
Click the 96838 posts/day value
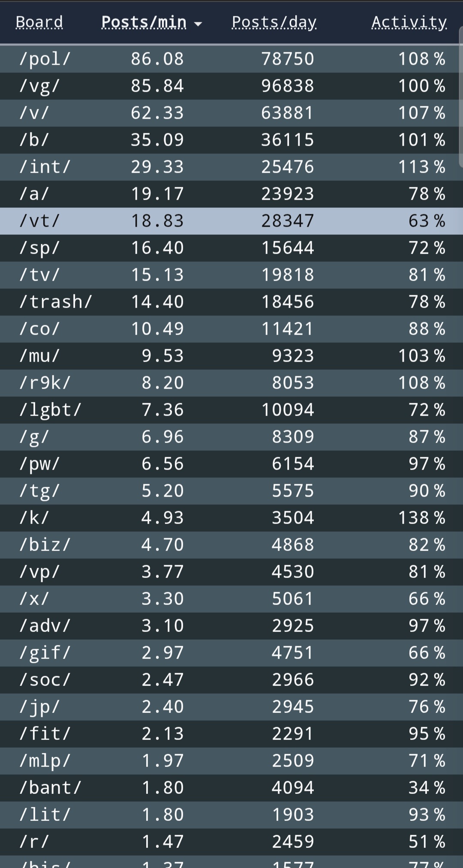[x=288, y=86]
